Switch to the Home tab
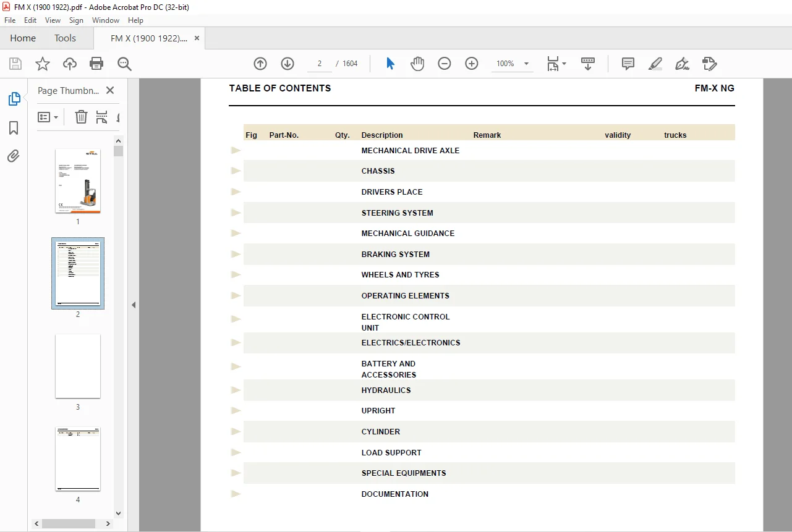This screenshot has height=532, width=792. 23,38
